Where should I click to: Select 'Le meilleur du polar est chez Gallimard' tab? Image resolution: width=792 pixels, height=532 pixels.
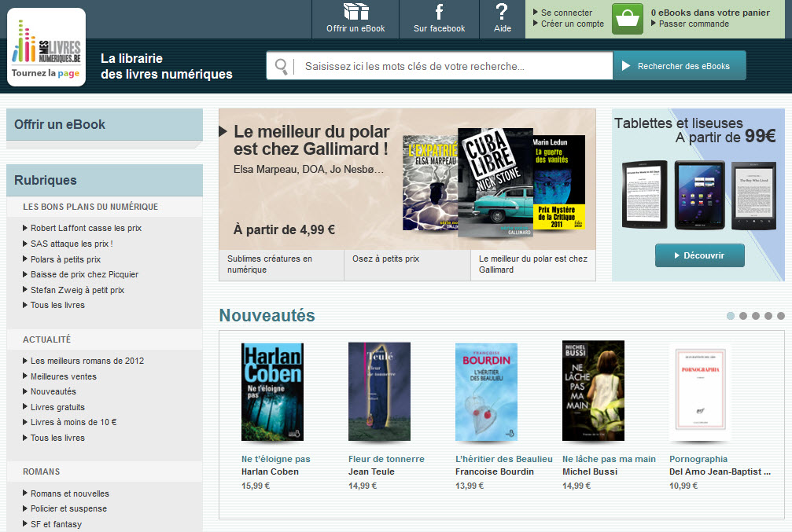pos(533,265)
